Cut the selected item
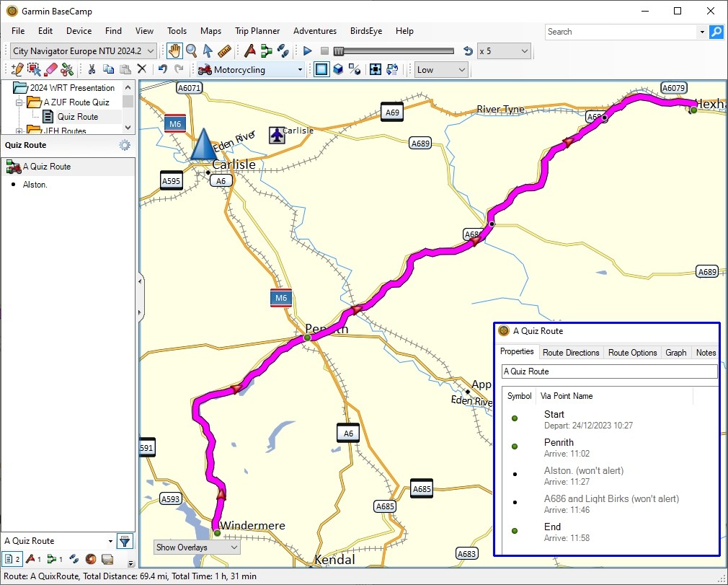The image size is (728, 585). pos(92,69)
